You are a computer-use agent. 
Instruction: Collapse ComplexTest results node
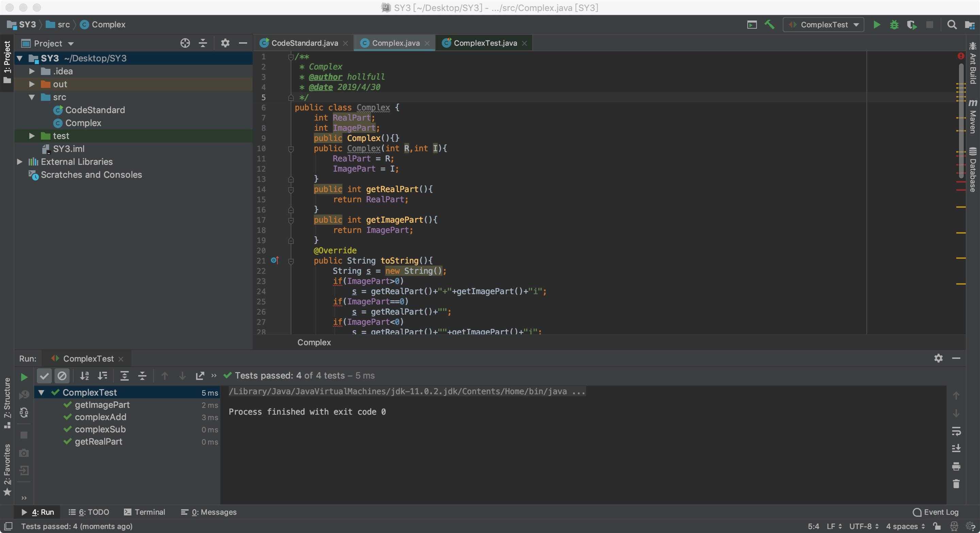[x=41, y=392]
